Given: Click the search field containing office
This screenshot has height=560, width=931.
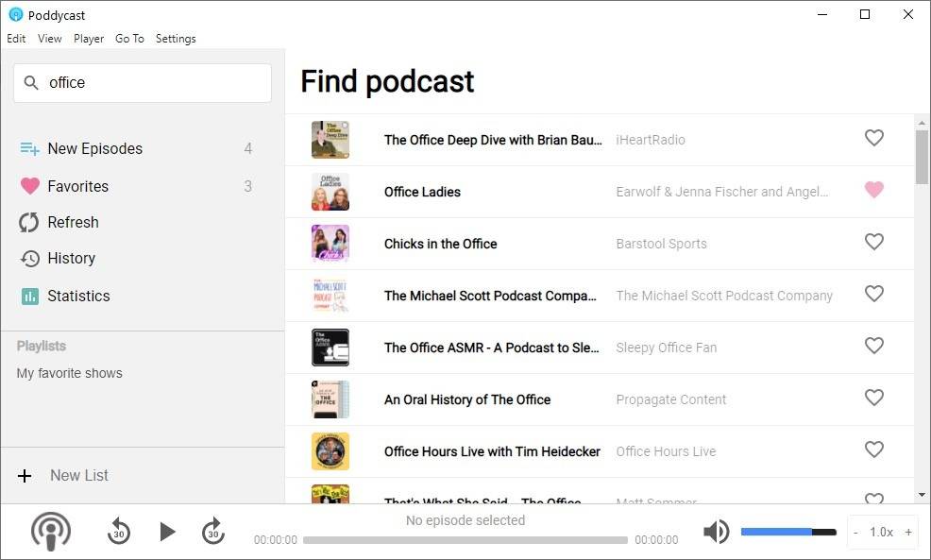Looking at the screenshot, I should tap(143, 82).
